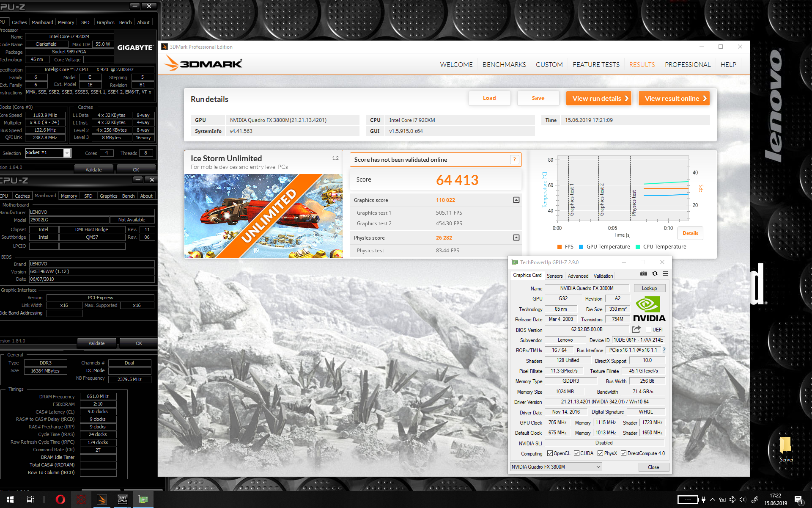812x508 pixels.
Task: Click the GPU-Z graphics card taskbar icon
Action: 143,500
